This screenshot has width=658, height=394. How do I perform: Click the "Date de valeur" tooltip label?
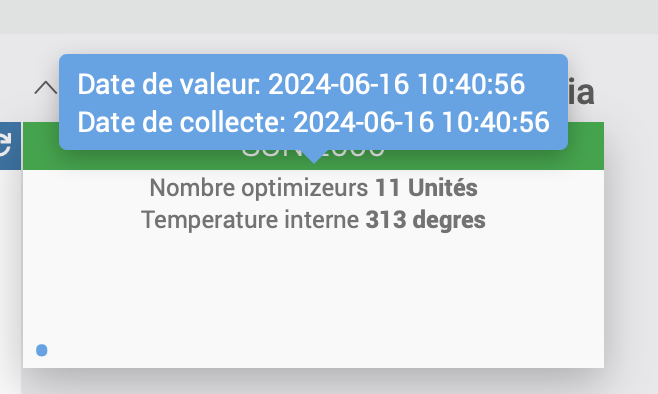pyautogui.click(x=169, y=84)
